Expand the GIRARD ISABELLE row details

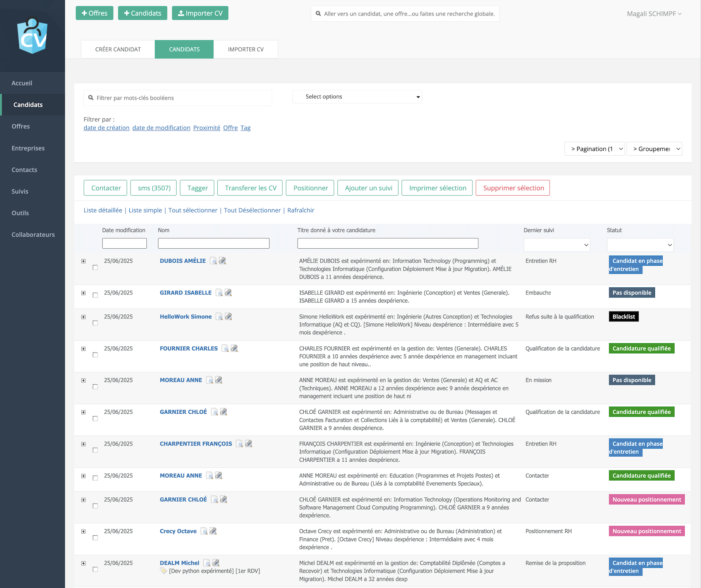[x=83, y=293]
